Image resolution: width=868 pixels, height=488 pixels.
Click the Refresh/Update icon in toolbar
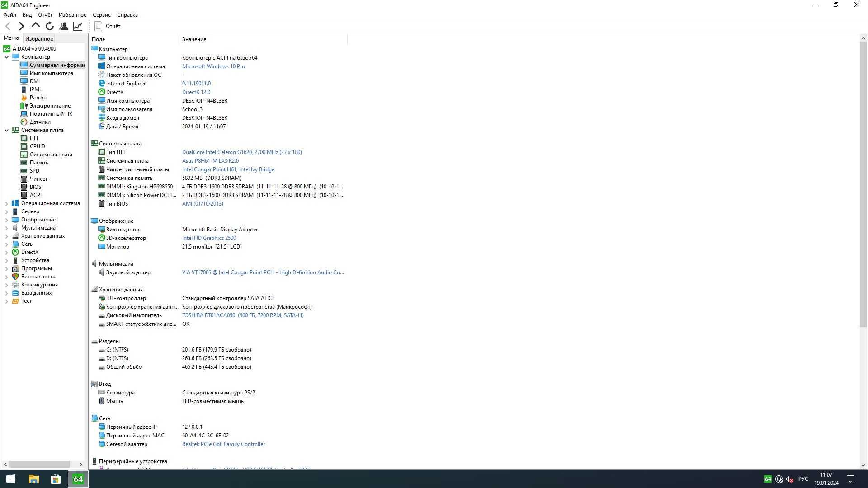49,26
